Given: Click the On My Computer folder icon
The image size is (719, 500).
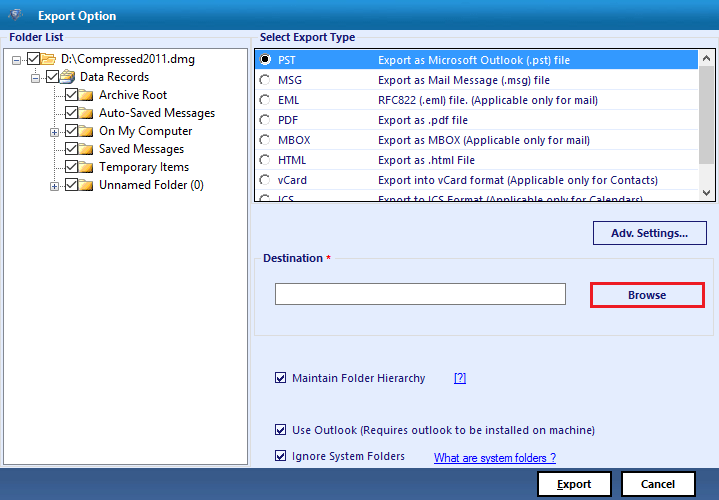Looking at the screenshot, I should [x=86, y=131].
